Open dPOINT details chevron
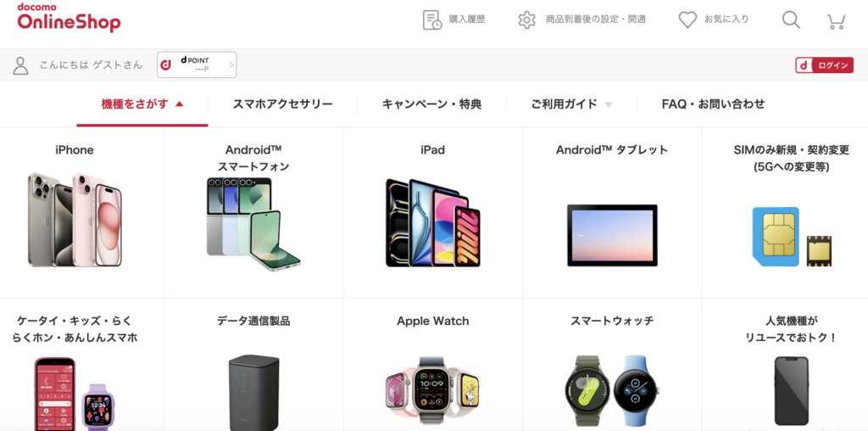 (231, 64)
